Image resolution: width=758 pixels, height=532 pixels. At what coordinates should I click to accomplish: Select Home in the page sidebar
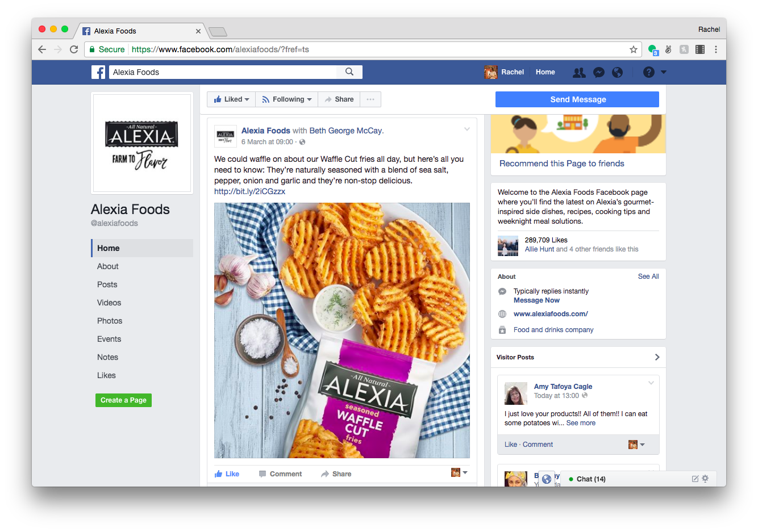142,248
